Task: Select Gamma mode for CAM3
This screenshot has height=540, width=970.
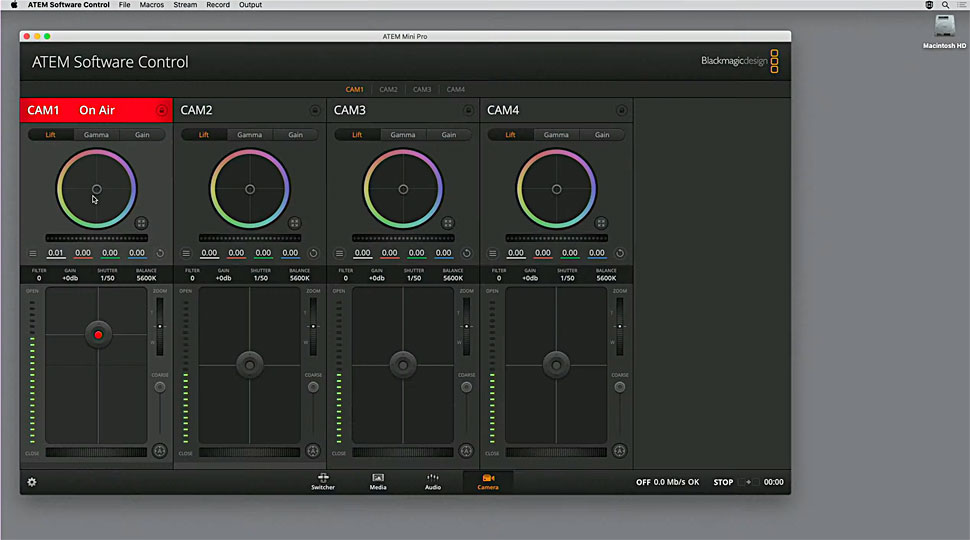Action: [x=403, y=135]
